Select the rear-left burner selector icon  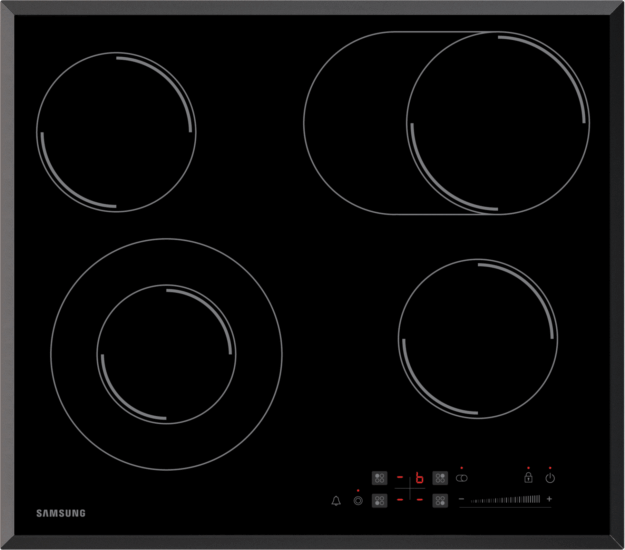click(380, 478)
